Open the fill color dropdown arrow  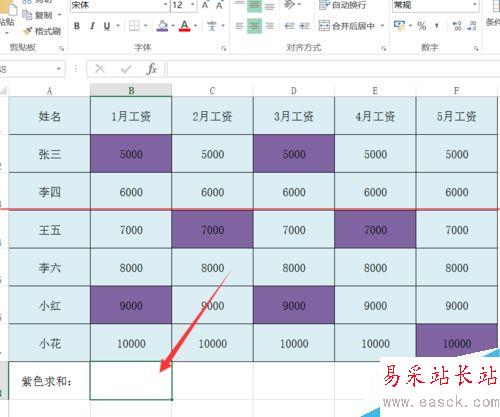(x=173, y=26)
